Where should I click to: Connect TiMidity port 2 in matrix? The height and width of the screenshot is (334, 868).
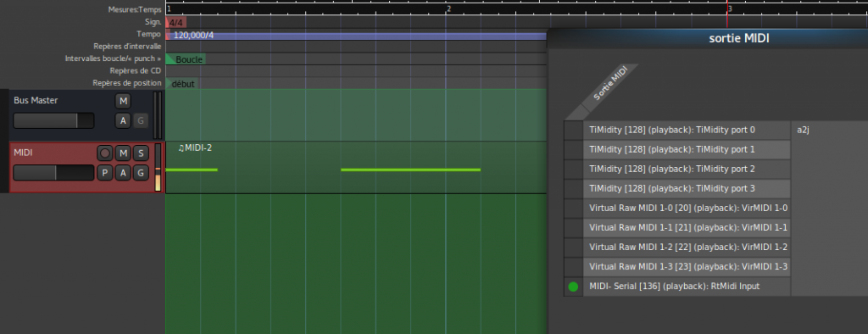click(x=574, y=169)
